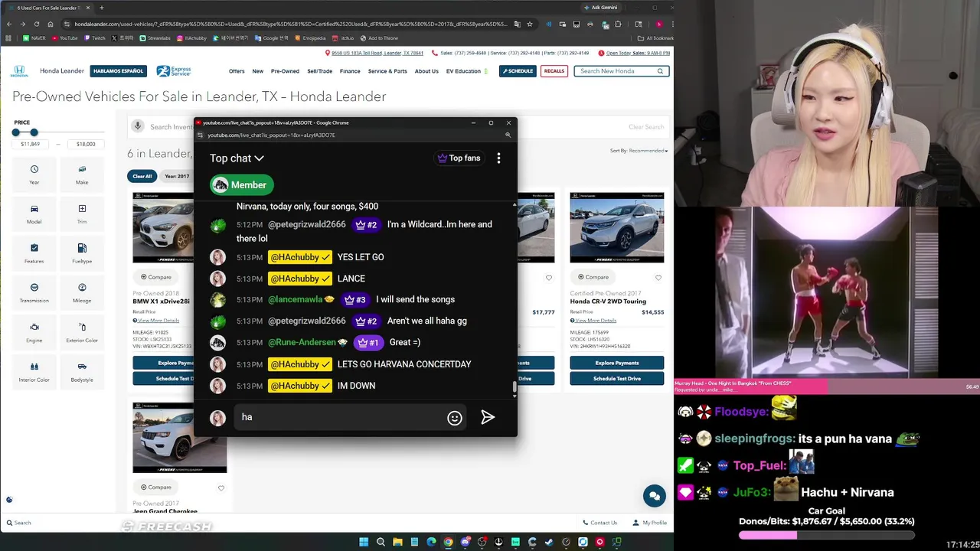This screenshot has height=551, width=980.
Task: Open the Make filter tile
Action: [82, 174]
